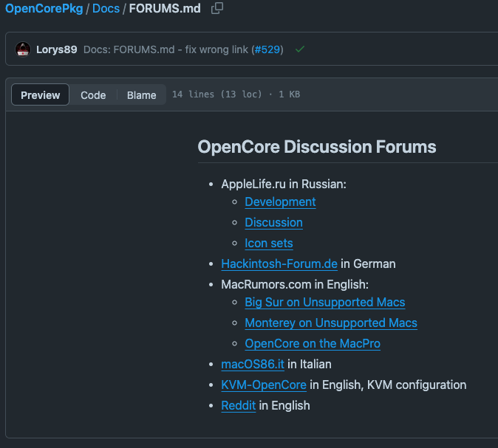Switch to the Code tab
498x448 pixels.
pyautogui.click(x=93, y=95)
